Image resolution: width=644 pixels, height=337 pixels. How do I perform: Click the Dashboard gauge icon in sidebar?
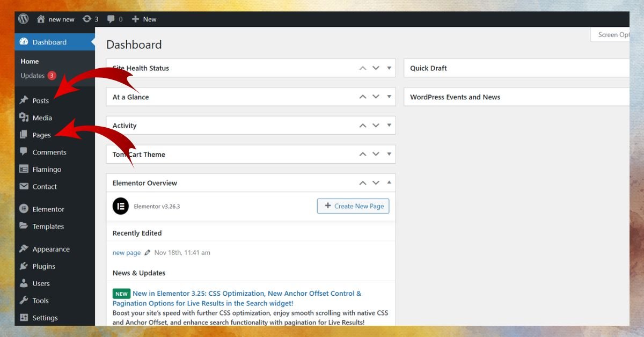pos(24,42)
